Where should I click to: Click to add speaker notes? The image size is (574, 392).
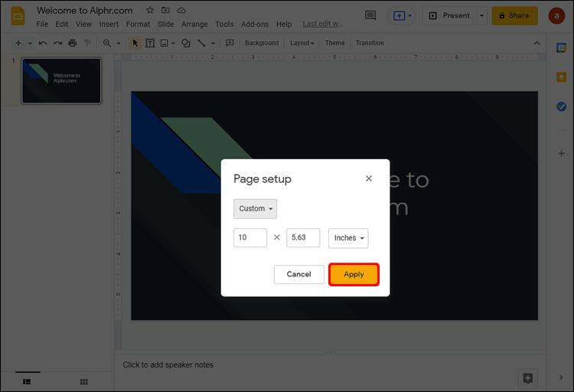click(x=168, y=365)
